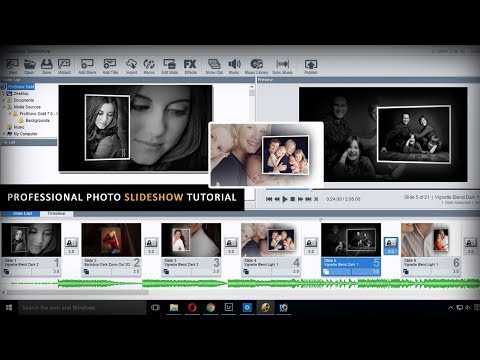This screenshot has height=360, width=480.
Task: Play the slideshow preview
Action: click(x=285, y=199)
